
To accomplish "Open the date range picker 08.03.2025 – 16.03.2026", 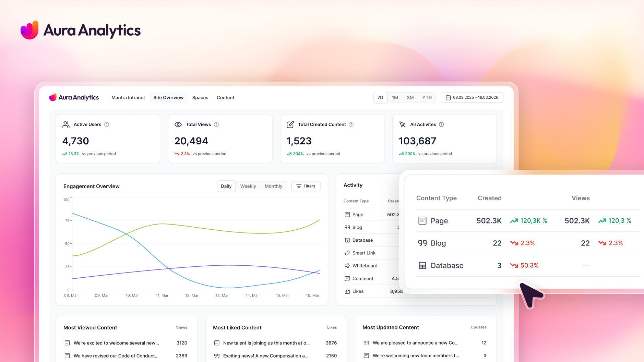I will coord(472,98).
